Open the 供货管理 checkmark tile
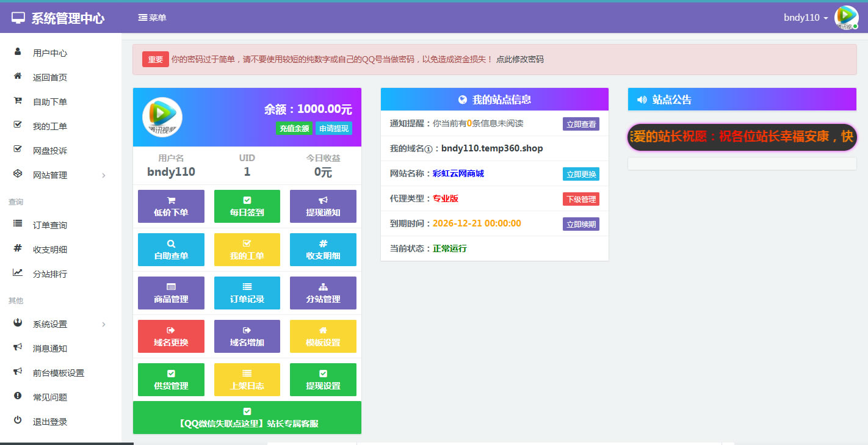Screen dimensions: 868x445 (171, 380)
